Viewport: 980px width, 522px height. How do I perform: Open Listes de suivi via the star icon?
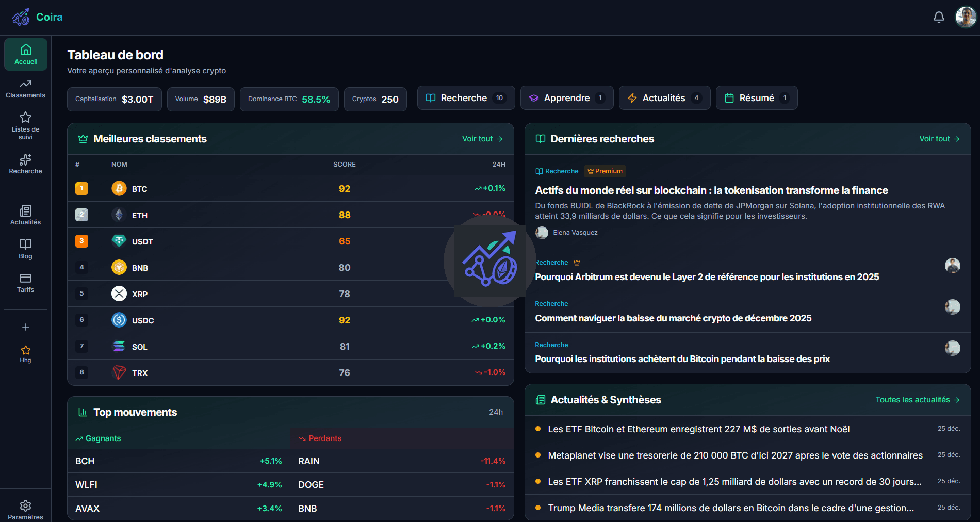(x=25, y=117)
